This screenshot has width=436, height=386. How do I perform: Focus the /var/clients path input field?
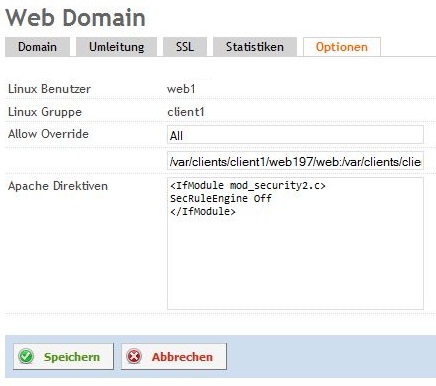pos(295,161)
